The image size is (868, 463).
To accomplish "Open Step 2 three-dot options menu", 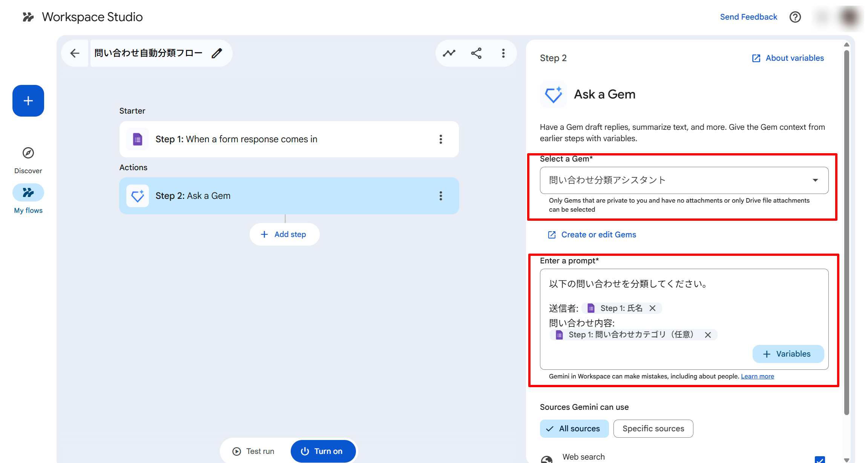I will click(440, 196).
